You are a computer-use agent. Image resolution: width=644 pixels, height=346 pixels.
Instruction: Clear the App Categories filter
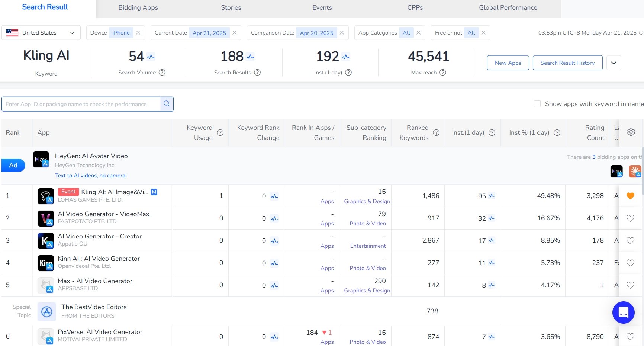418,33
